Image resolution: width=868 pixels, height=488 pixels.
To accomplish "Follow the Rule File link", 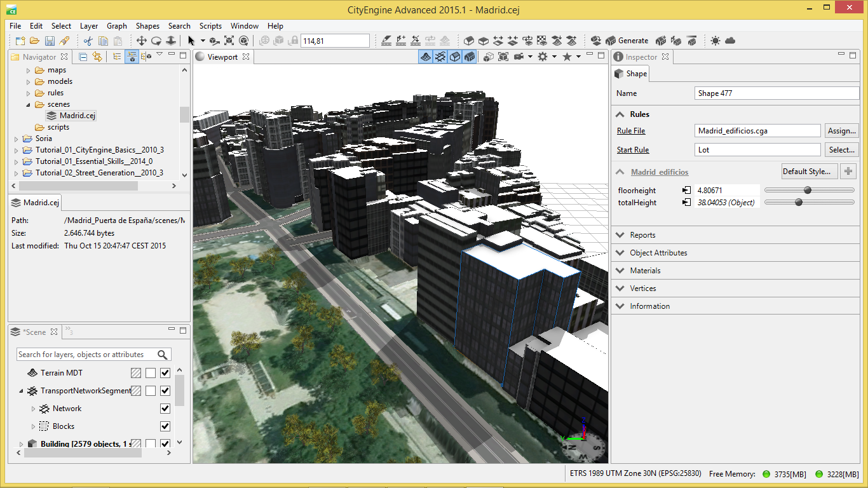I will click(631, 131).
